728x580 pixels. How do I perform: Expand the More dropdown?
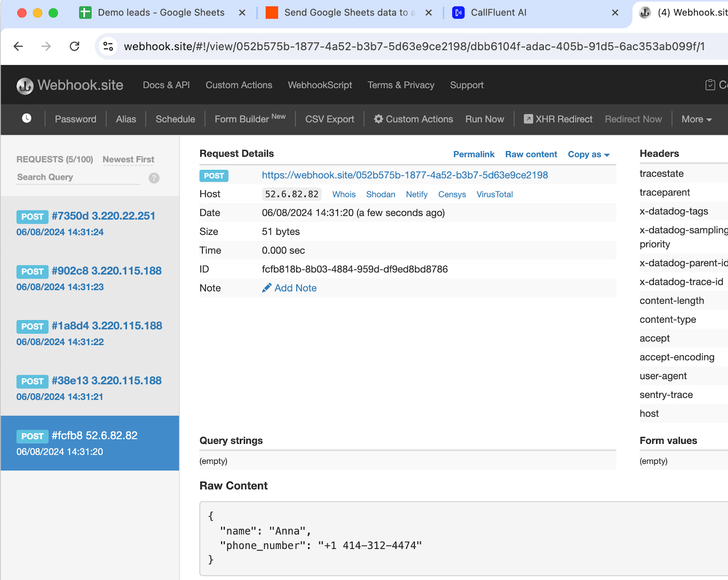[697, 119]
